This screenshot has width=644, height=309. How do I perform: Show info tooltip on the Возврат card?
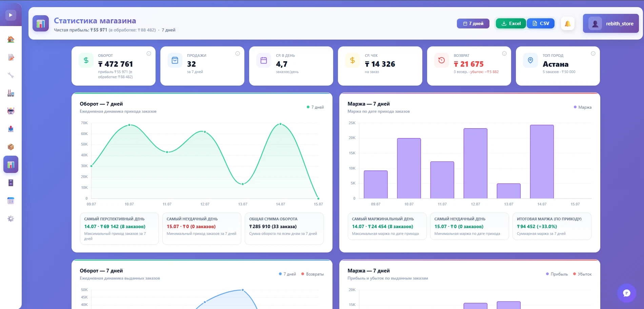[x=504, y=53]
